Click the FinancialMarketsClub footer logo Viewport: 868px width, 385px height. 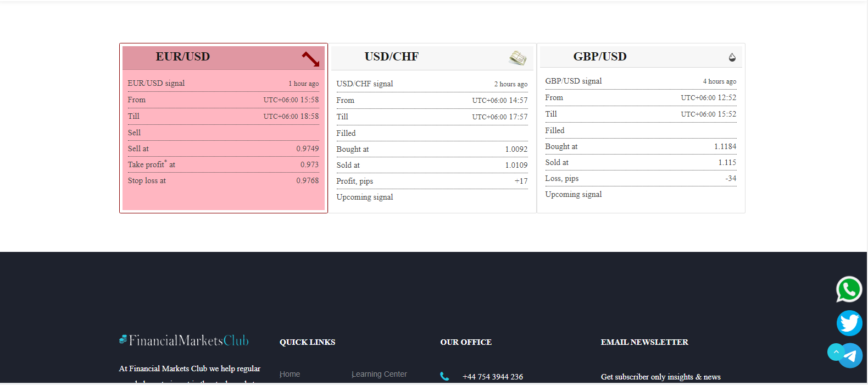click(184, 340)
